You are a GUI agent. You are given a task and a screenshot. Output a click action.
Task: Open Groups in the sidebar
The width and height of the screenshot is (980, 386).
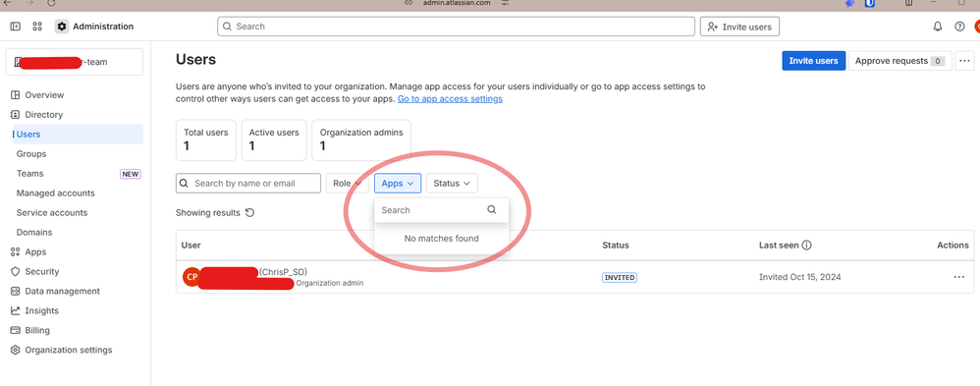tap(31, 154)
